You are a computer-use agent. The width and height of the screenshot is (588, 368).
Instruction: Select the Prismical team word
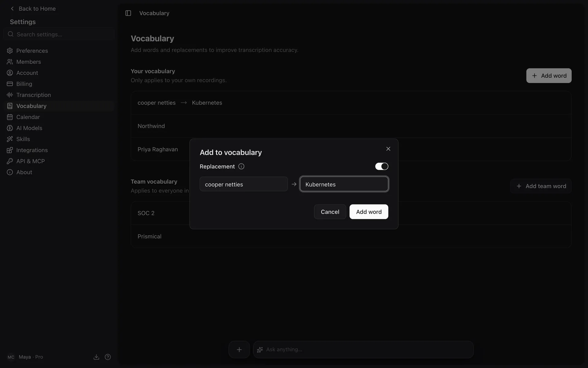[351, 236]
